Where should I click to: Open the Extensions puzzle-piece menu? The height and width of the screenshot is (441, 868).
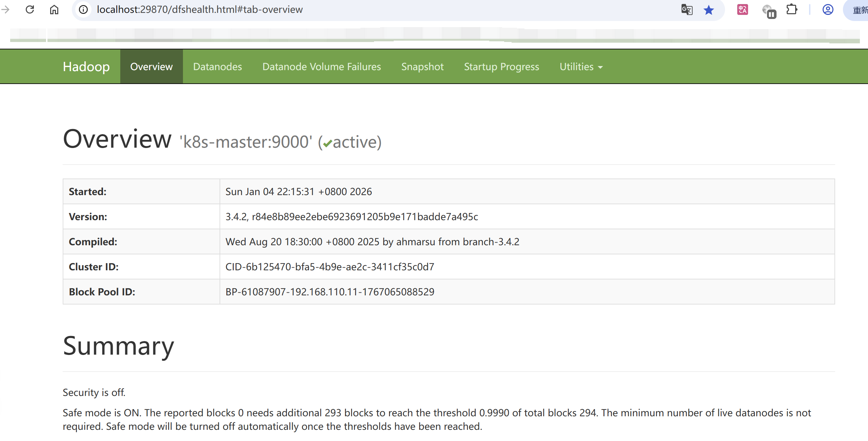[792, 9]
